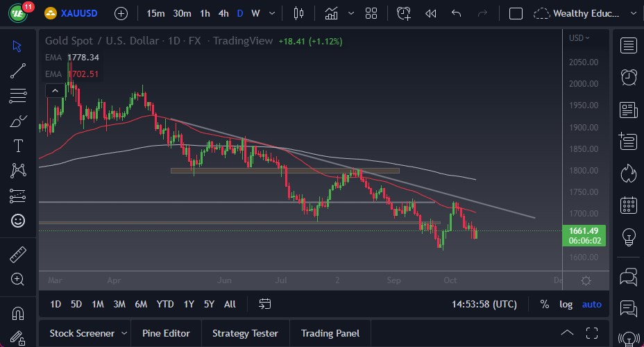Select the trend line drawing tool
644x347 pixels.
click(18, 70)
